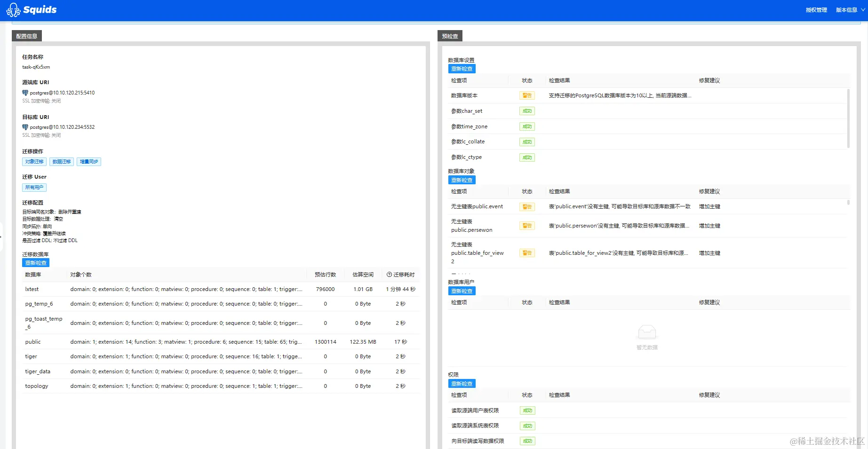
Task: Click 成功 badge for 参数char_set
Action: (527, 111)
